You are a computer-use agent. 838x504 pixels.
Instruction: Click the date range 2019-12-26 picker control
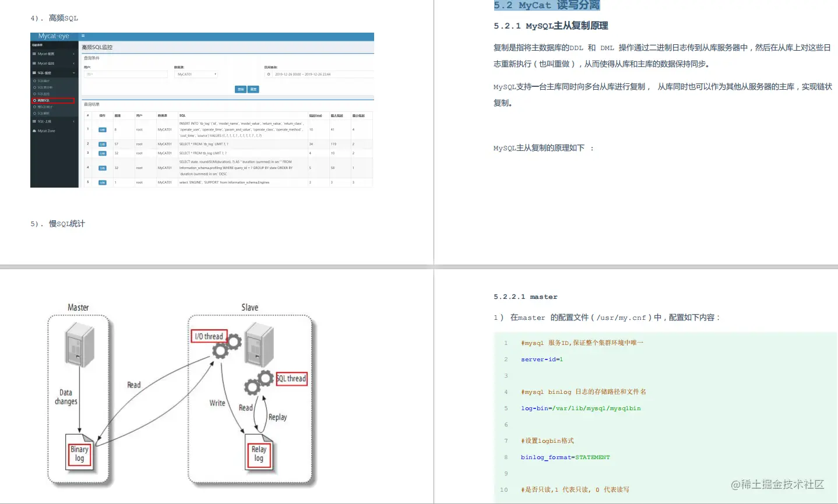tap(303, 74)
